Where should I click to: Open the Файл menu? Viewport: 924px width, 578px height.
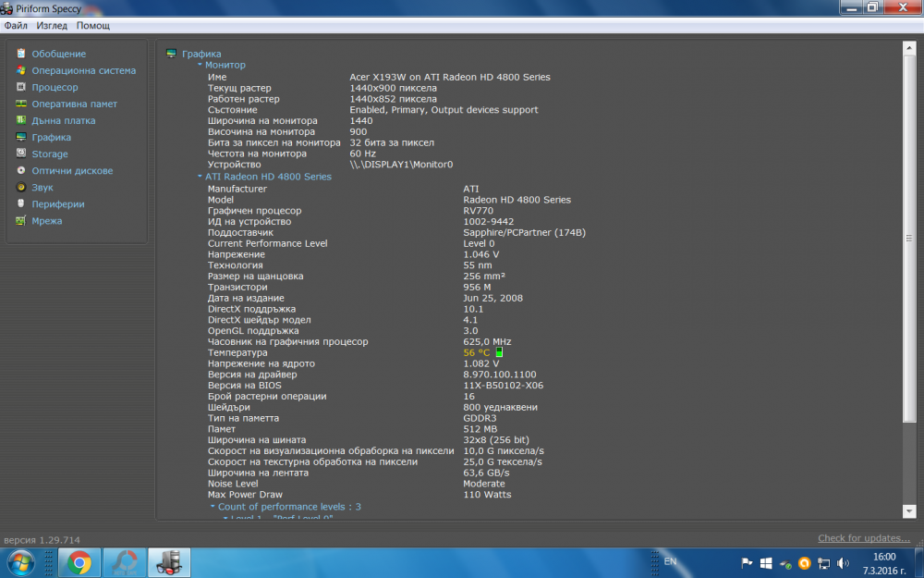click(x=16, y=25)
